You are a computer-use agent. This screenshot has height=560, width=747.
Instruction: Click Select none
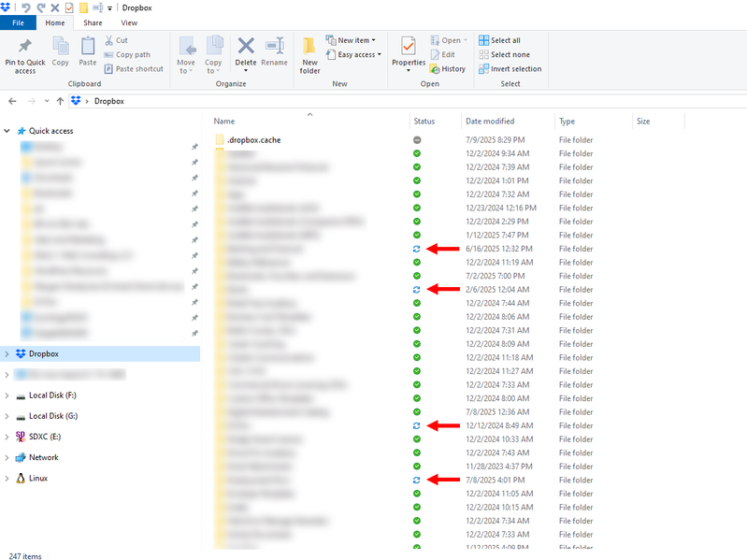pyautogui.click(x=505, y=55)
